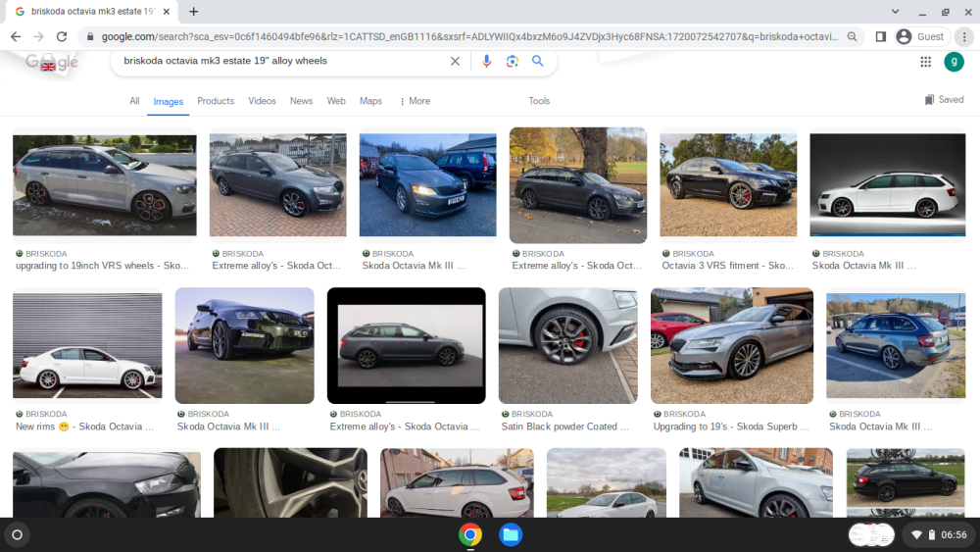Viewport: 980px width, 552px height.
Task: Open Chrome from the shelf
Action: pyautogui.click(x=470, y=534)
